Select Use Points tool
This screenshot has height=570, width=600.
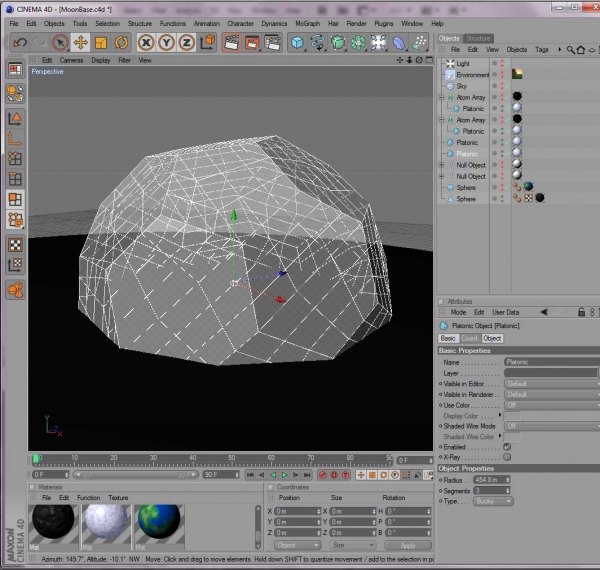(15, 158)
